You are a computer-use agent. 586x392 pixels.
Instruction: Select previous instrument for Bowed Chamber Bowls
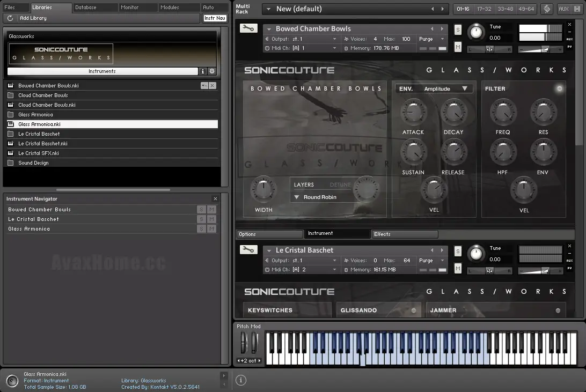432,28
